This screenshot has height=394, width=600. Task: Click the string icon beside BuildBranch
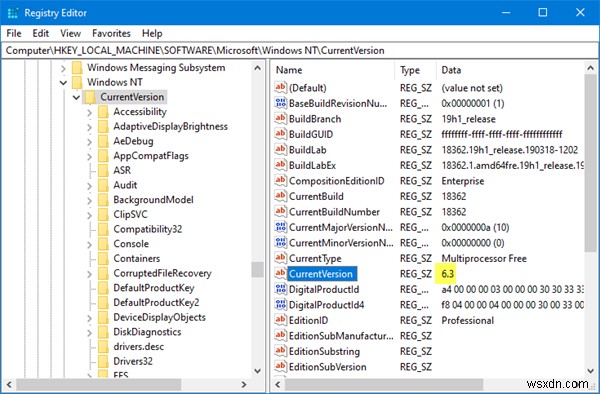point(280,119)
